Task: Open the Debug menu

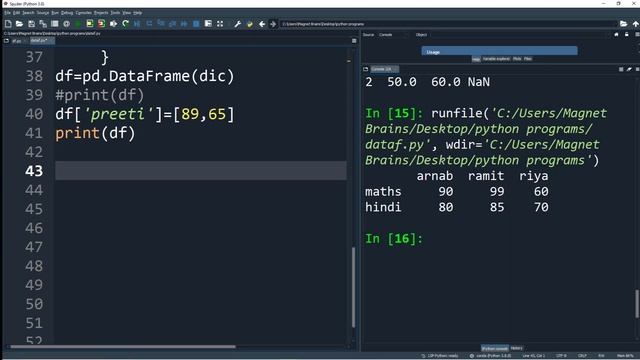Action: click(x=67, y=13)
